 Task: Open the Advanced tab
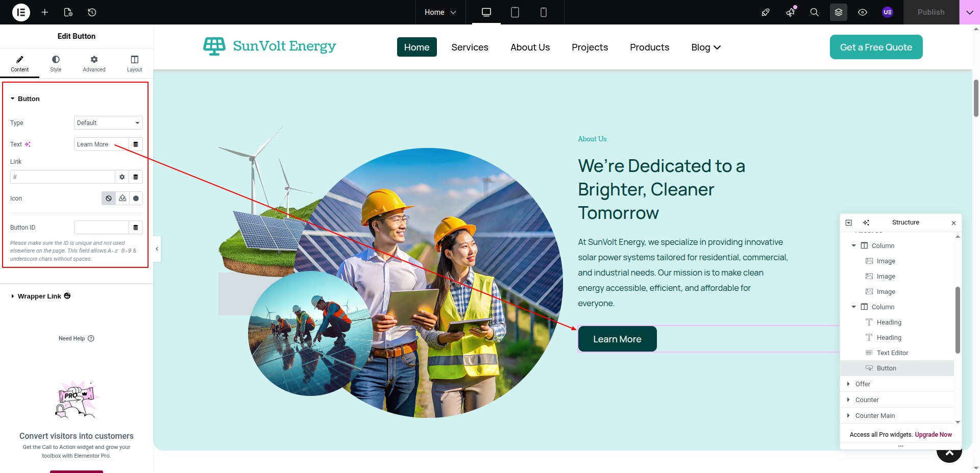coord(94,63)
